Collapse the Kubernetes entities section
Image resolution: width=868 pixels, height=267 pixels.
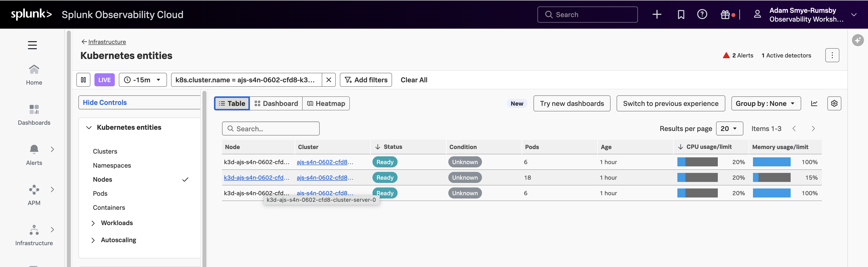89,128
